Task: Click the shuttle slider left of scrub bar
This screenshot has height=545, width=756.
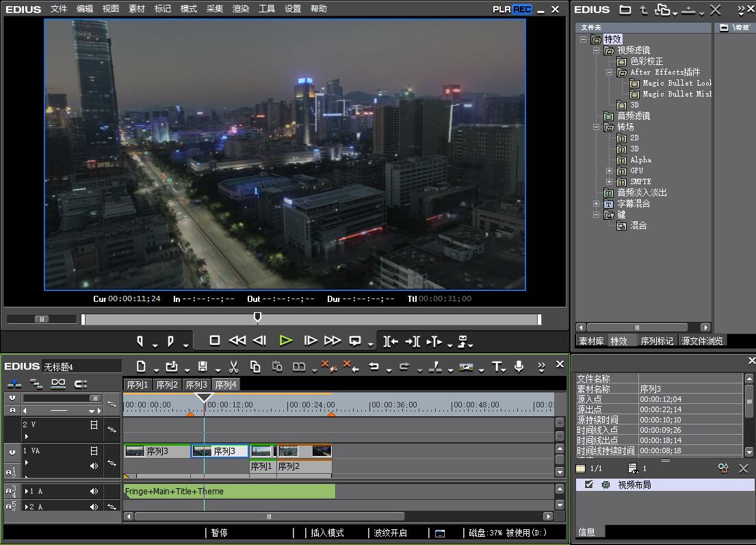Action: (x=42, y=319)
